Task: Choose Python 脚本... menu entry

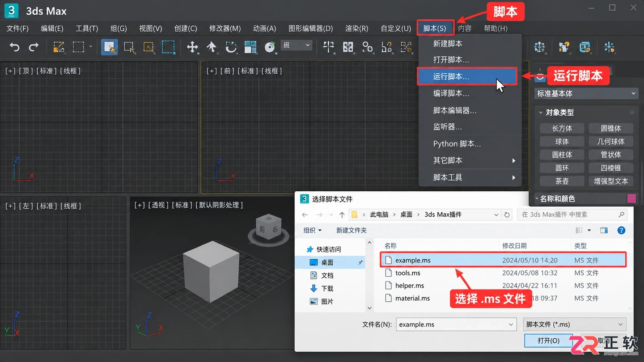Action: [x=470, y=144]
